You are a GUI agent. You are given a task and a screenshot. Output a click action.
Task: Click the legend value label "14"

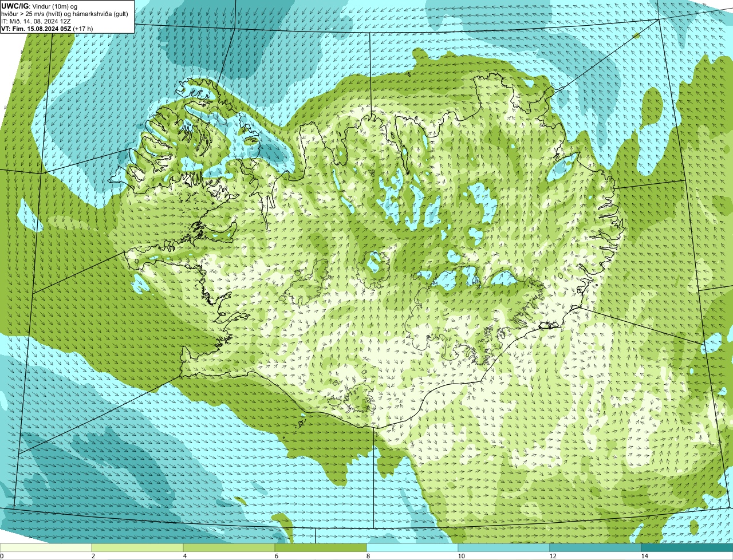[644, 556]
